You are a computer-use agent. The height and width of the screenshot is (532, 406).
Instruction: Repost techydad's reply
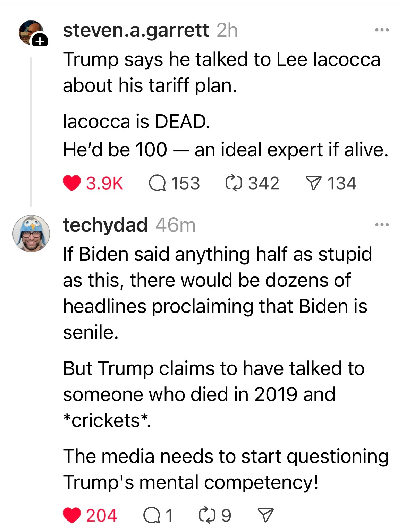[x=207, y=515]
